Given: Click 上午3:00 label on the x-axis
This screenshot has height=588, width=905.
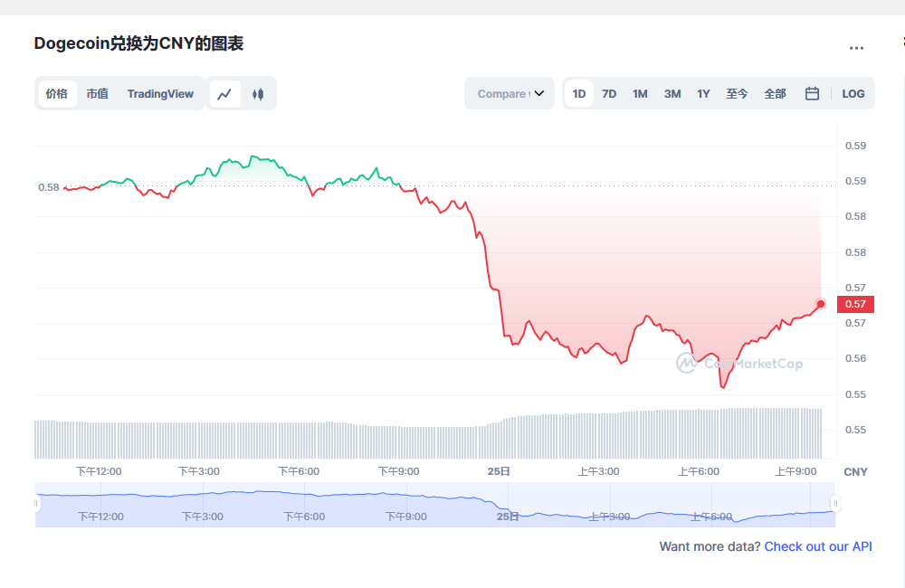Looking at the screenshot, I should [598, 471].
